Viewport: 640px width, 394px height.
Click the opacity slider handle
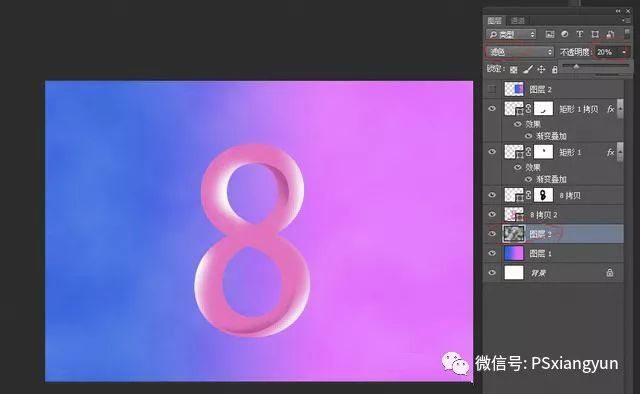(x=576, y=66)
